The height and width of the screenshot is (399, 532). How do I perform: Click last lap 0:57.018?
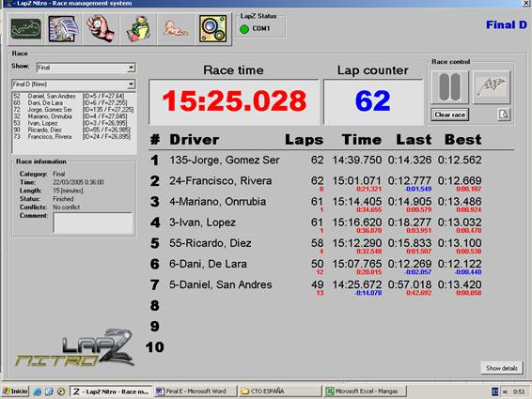point(410,284)
